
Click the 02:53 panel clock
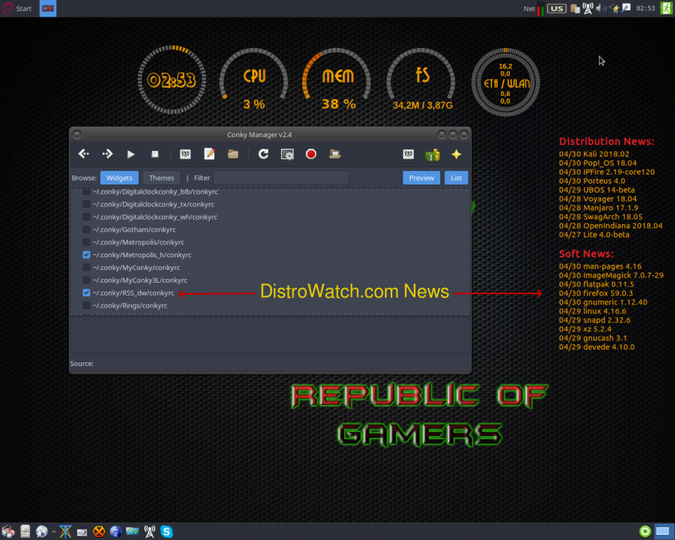645,8
